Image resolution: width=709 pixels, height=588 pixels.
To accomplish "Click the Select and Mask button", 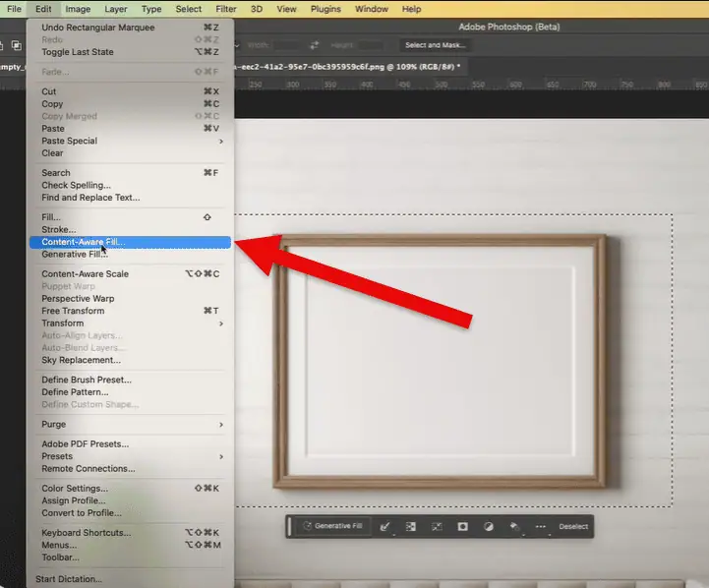I will (436, 45).
